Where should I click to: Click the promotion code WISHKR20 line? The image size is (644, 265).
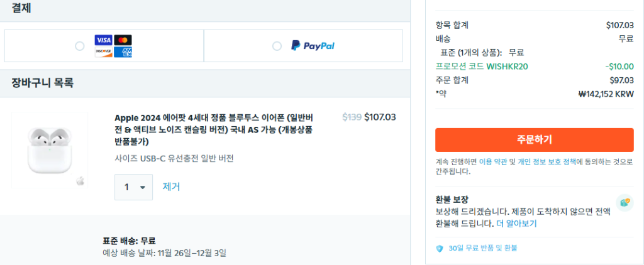coord(473,67)
